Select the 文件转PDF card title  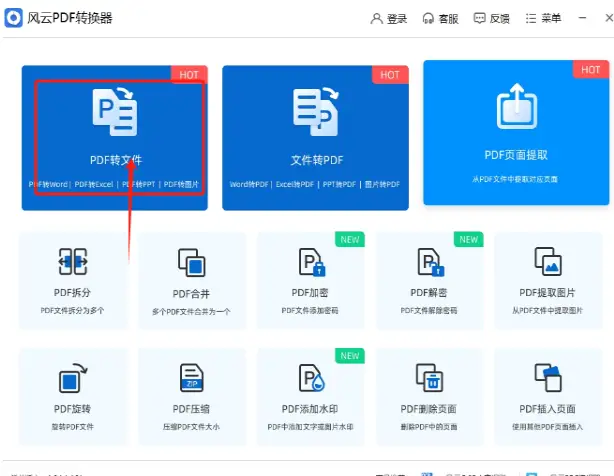pyautogui.click(x=317, y=160)
